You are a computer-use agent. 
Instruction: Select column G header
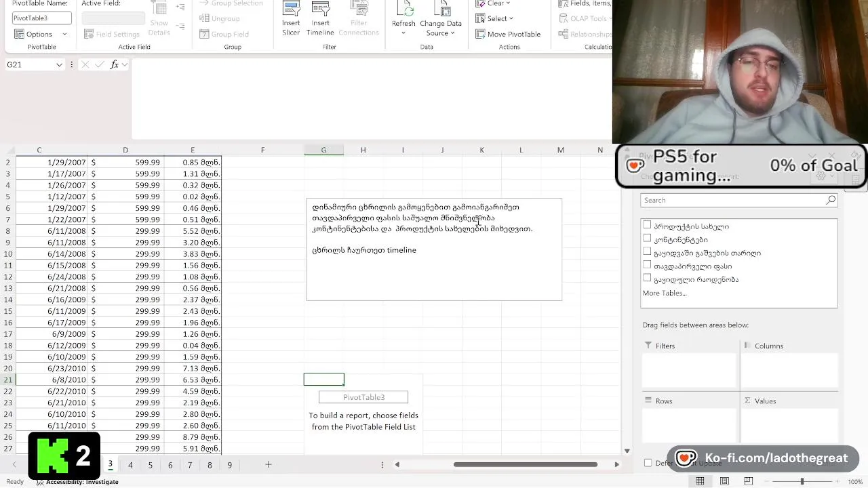click(x=323, y=150)
